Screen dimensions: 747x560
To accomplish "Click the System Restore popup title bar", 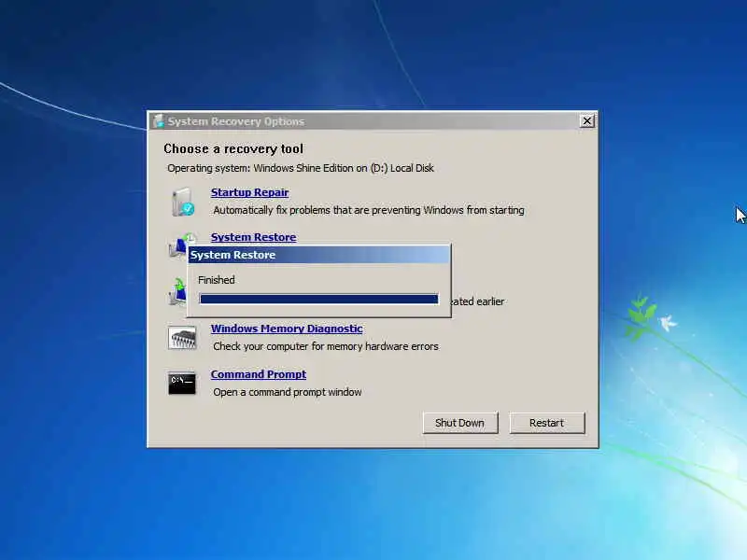I will tap(318, 255).
